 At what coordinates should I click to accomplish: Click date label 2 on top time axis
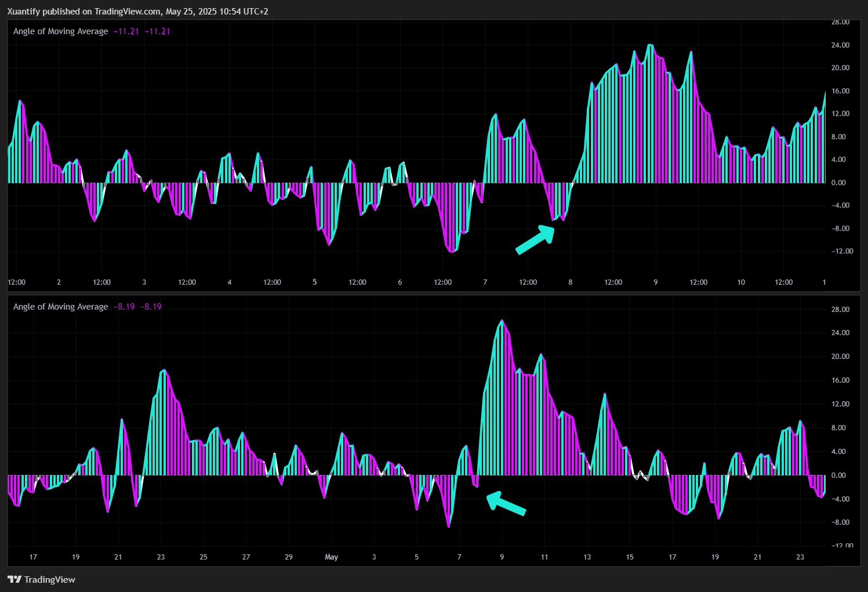(x=59, y=282)
